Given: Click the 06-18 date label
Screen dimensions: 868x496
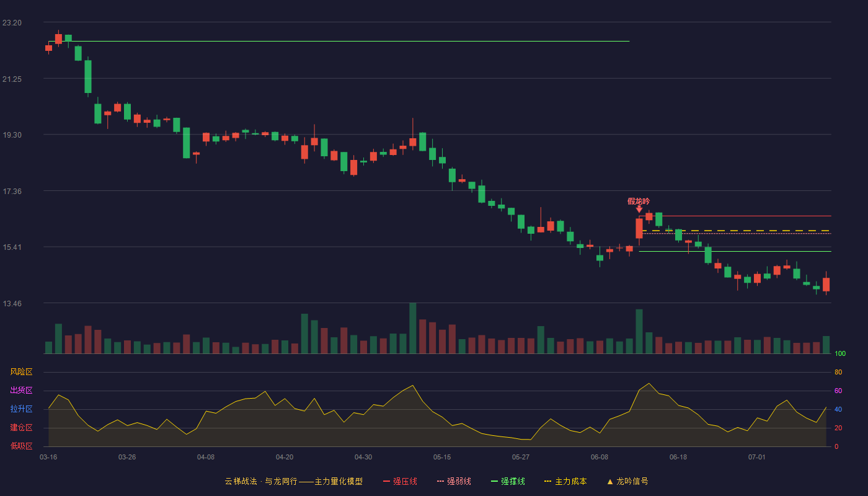Looking at the screenshot, I should [x=678, y=457].
